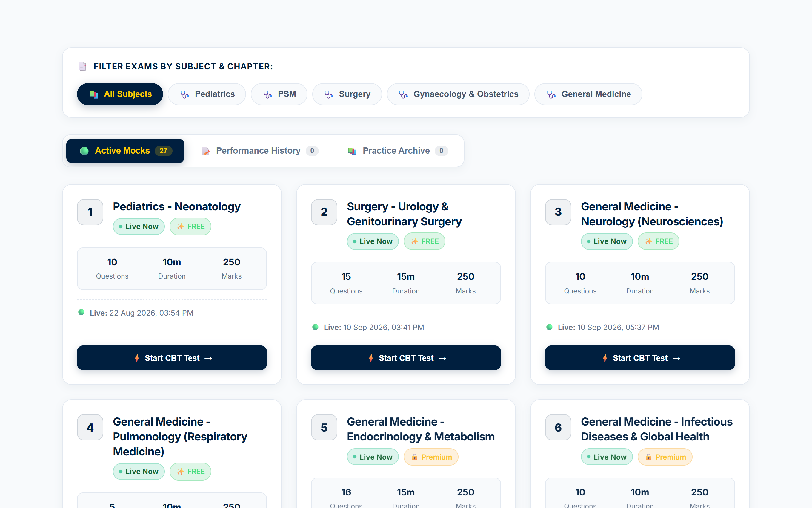This screenshot has height=508, width=812.
Task: Open General Medicine - Neurology title
Action: click(x=652, y=214)
